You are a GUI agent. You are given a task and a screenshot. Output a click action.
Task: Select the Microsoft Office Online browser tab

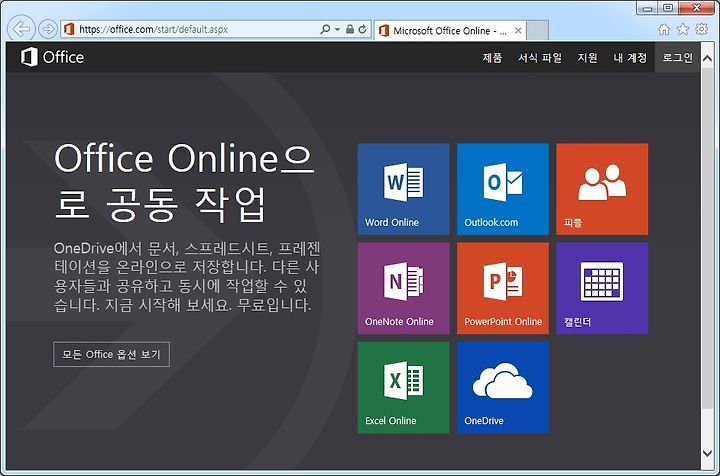point(450,31)
